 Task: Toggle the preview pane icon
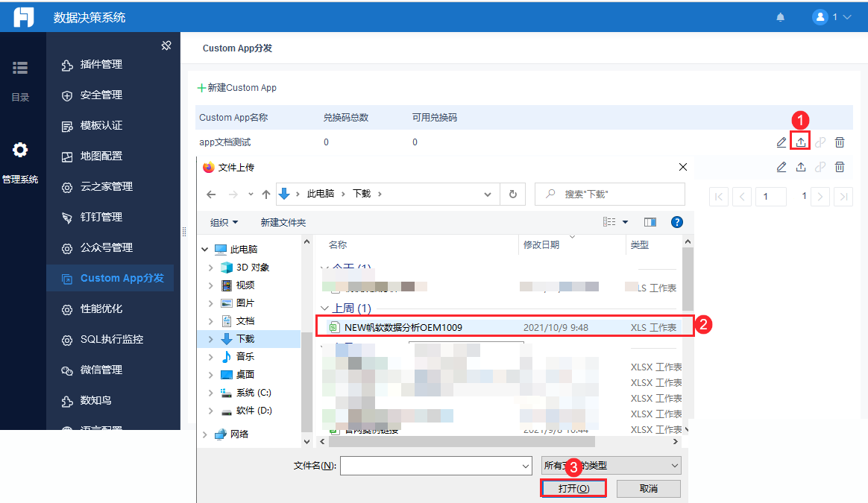[650, 222]
